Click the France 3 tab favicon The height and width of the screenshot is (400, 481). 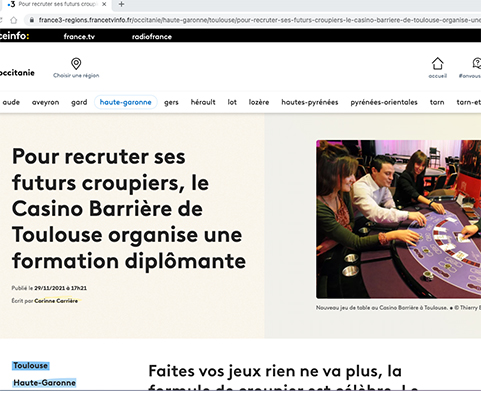(11, 4)
